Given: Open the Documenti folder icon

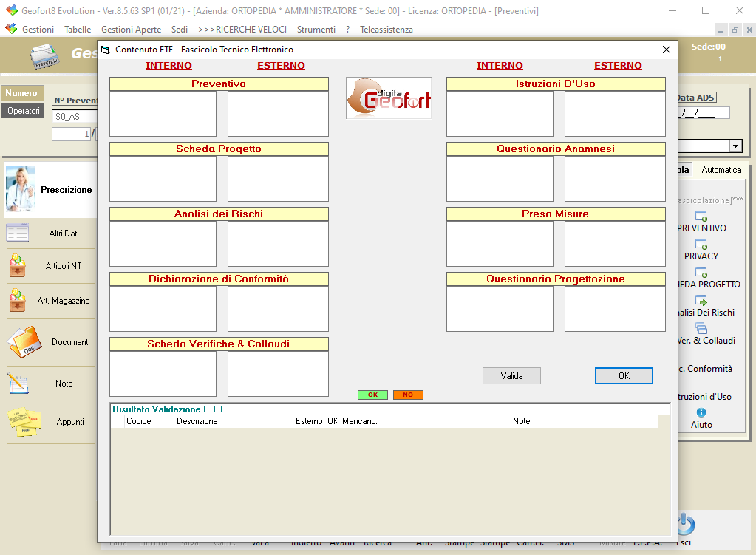Looking at the screenshot, I should tap(24, 341).
